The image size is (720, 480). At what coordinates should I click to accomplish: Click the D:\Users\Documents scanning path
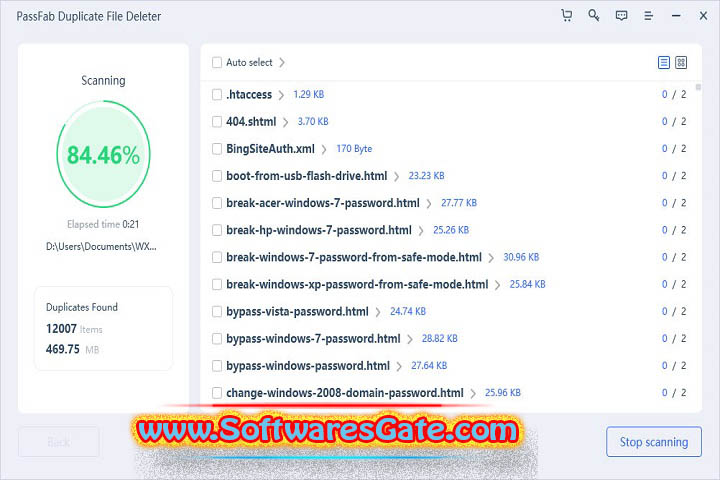pos(101,246)
